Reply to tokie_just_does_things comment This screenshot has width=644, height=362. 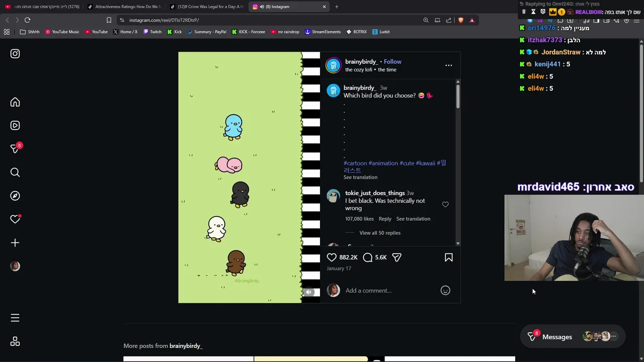pos(385,219)
